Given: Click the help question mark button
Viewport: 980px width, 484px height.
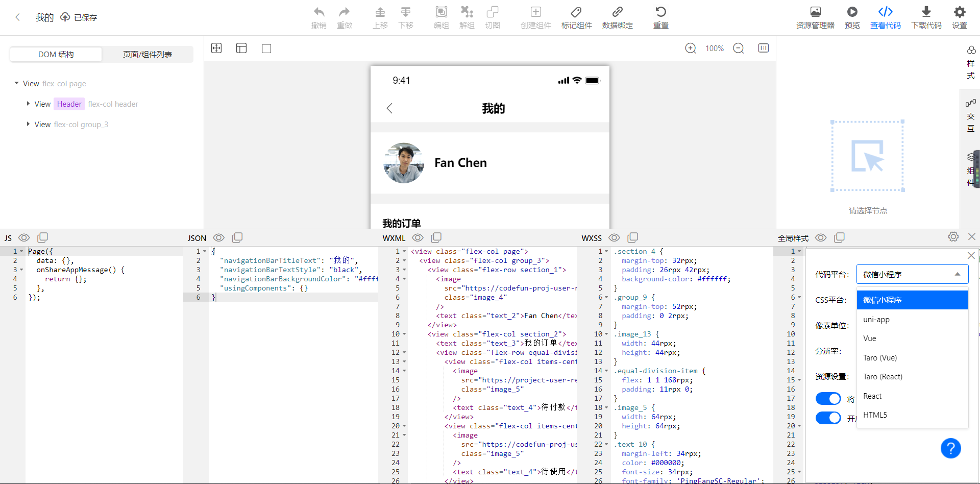Looking at the screenshot, I should [950, 448].
